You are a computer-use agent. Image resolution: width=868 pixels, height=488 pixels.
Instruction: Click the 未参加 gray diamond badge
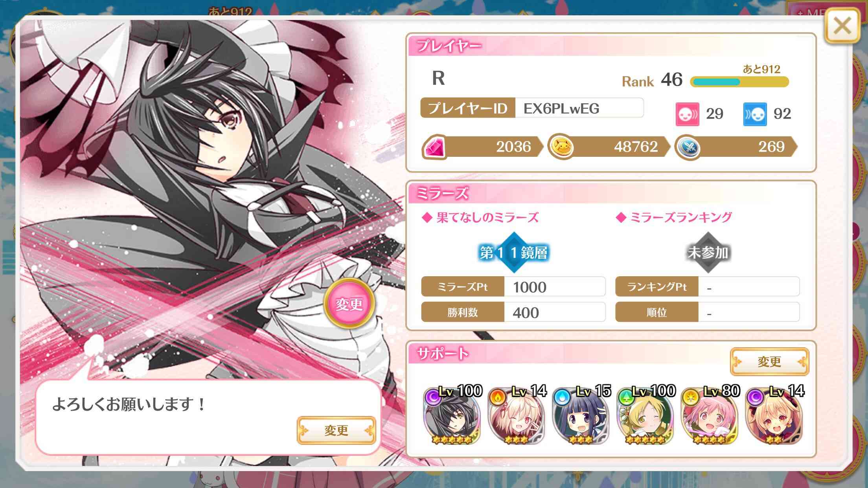[x=708, y=252]
